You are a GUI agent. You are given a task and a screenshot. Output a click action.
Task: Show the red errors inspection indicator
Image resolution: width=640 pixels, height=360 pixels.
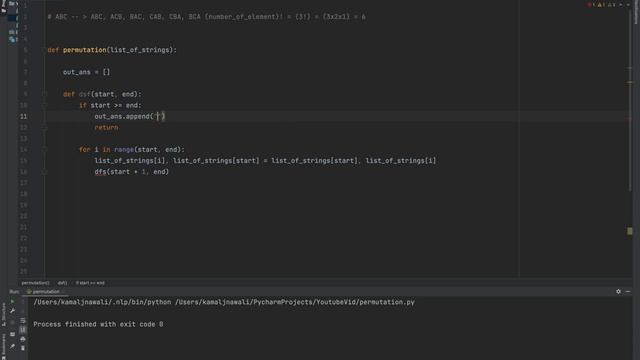pyautogui.click(x=591, y=5)
